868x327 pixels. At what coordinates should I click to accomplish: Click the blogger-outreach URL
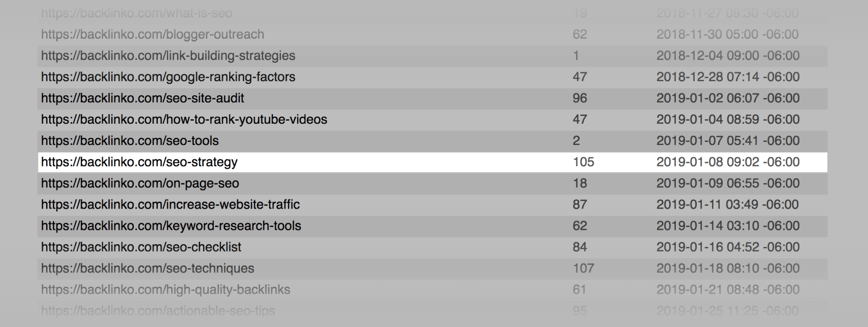click(x=152, y=35)
